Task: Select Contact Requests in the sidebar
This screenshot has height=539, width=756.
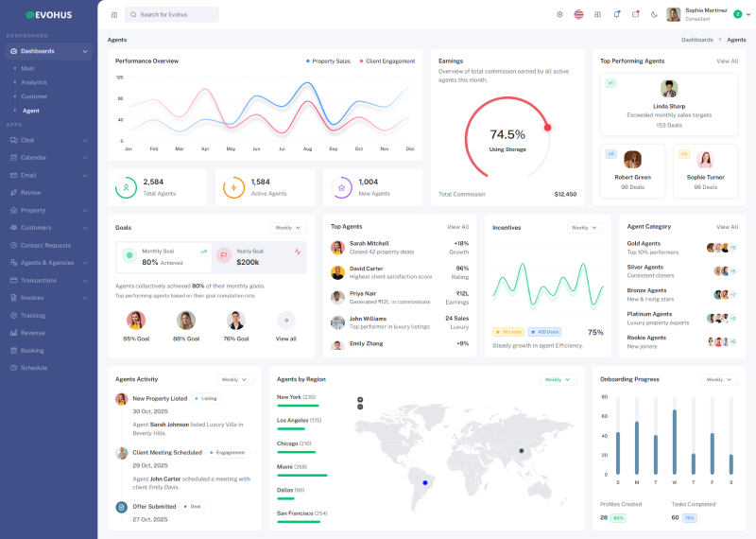Action: click(45, 245)
